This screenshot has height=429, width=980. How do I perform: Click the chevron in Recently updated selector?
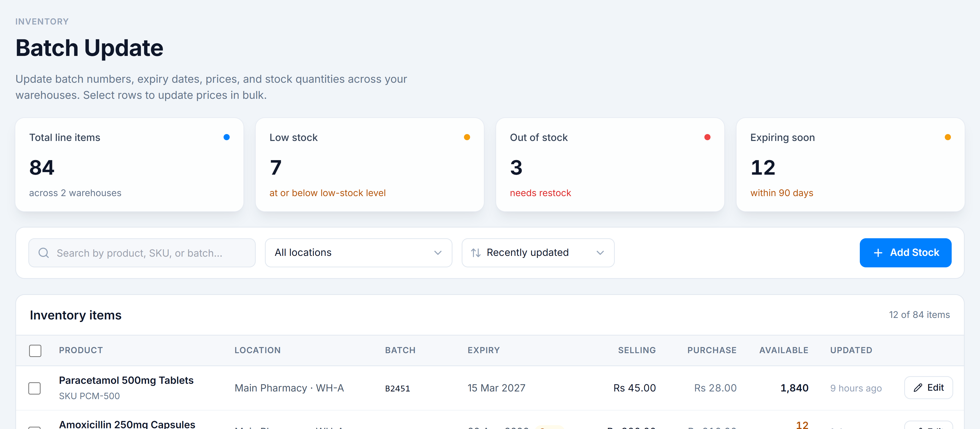[600, 253]
